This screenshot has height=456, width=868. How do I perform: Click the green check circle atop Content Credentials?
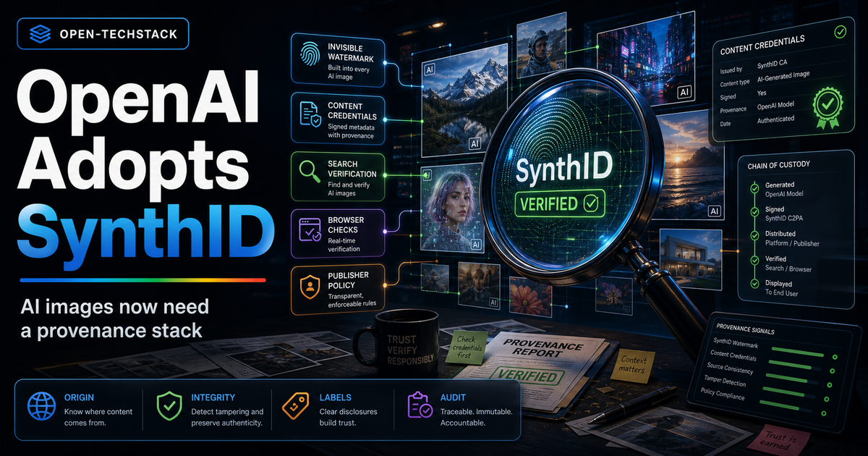(x=840, y=33)
